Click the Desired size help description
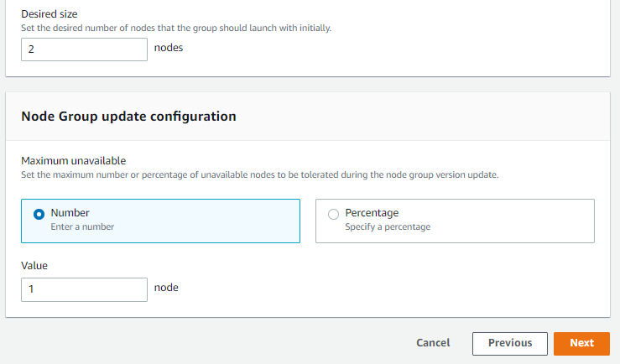Image resolution: width=620 pixels, height=364 pixels. [x=176, y=28]
